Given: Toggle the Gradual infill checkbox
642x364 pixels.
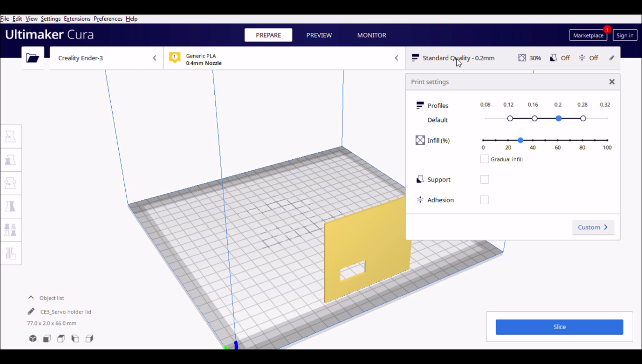Looking at the screenshot, I should [x=484, y=159].
